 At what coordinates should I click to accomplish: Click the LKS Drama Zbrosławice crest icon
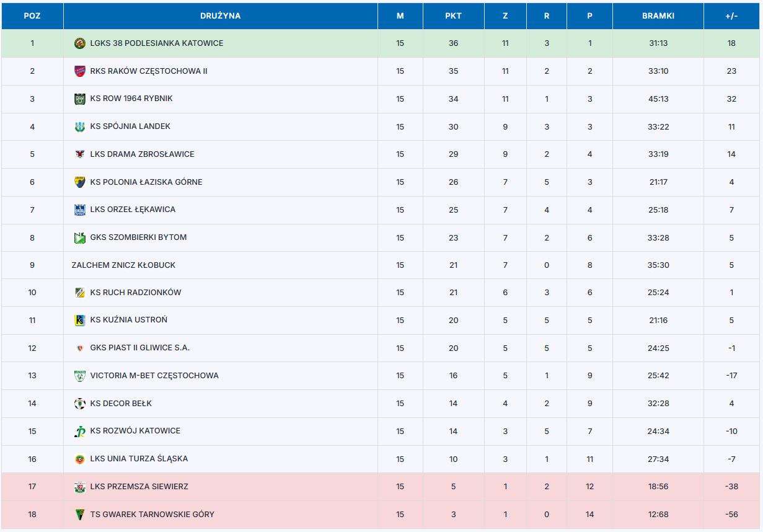[79, 154]
